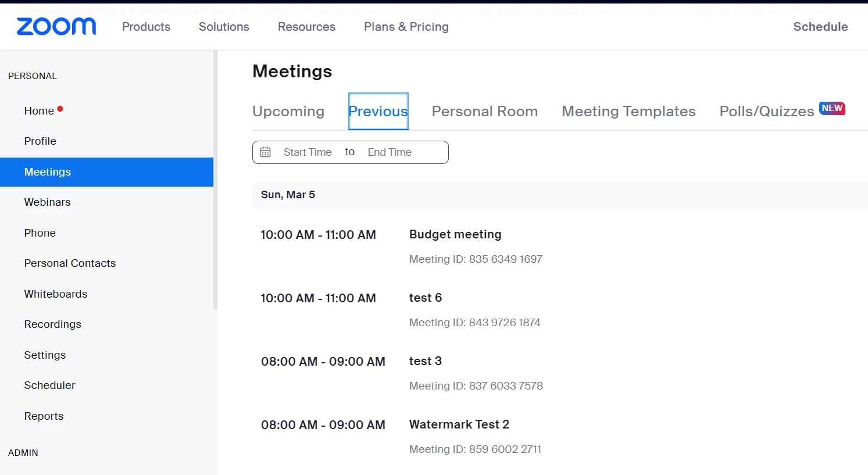Image resolution: width=868 pixels, height=475 pixels.
Task: Go to Scheduler in sidebar
Action: click(49, 385)
